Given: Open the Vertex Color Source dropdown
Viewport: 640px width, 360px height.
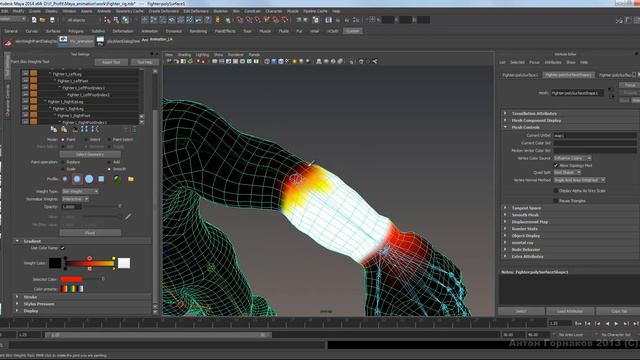Looking at the screenshot, I should (x=572, y=158).
